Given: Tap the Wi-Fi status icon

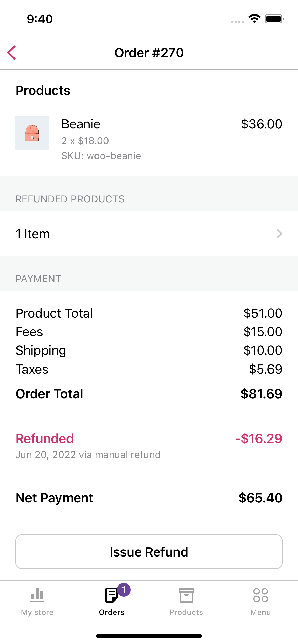Looking at the screenshot, I should pos(254,19).
